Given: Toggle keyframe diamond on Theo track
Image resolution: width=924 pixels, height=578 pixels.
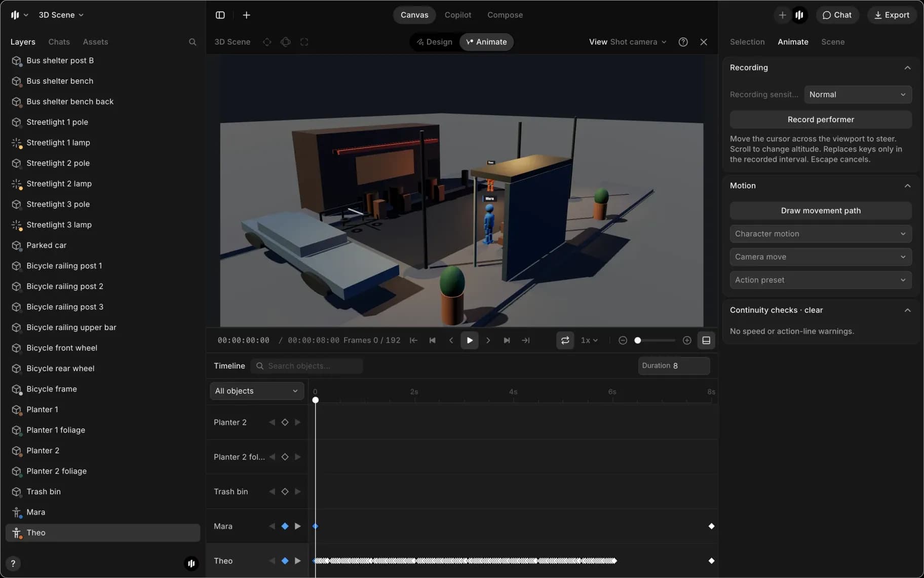Looking at the screenshot, I should (x=285, y=561).
